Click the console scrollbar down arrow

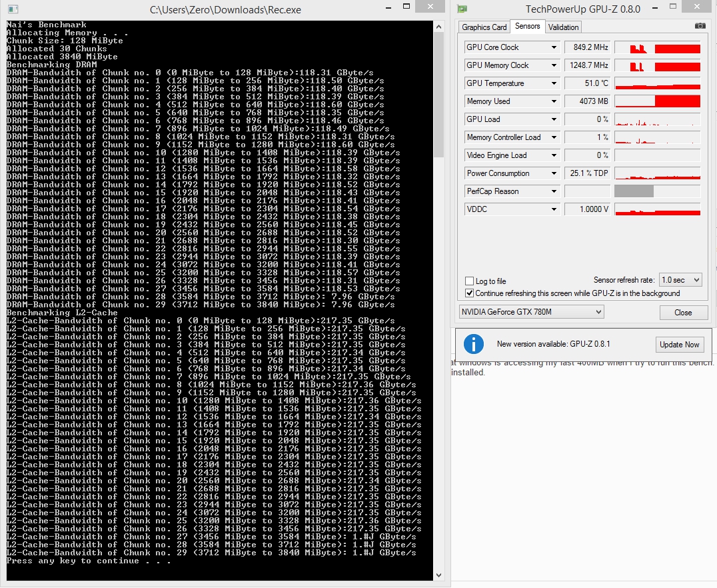point(438,575)
